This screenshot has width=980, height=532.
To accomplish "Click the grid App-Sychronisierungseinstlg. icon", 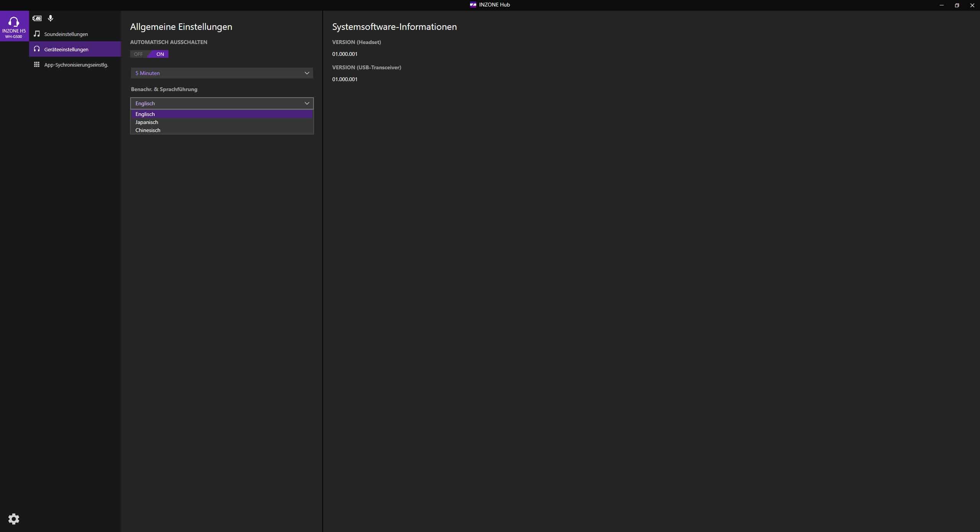I will click(x=37, y=65).
